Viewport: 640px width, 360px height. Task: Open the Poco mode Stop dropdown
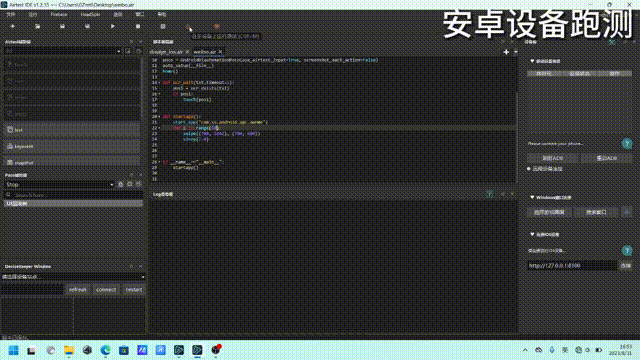(59, 184)
